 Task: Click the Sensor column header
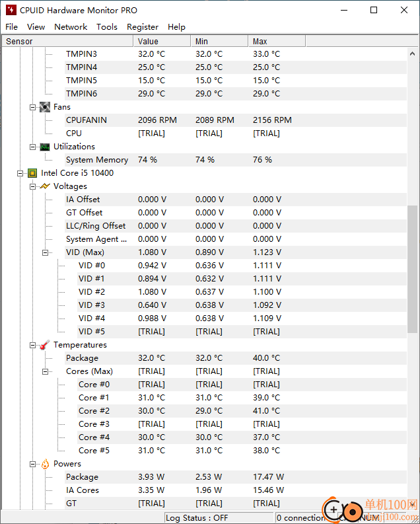68,42
